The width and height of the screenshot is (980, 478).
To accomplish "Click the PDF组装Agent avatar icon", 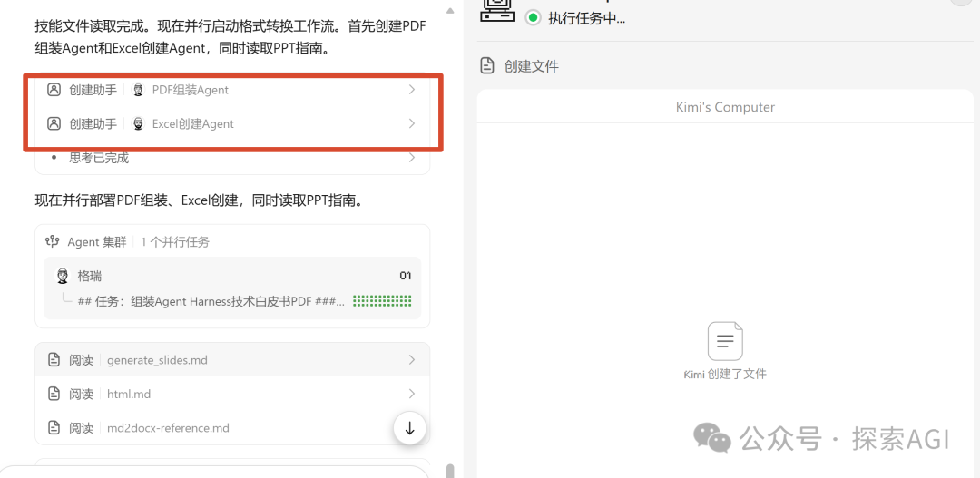I will 138,90.
